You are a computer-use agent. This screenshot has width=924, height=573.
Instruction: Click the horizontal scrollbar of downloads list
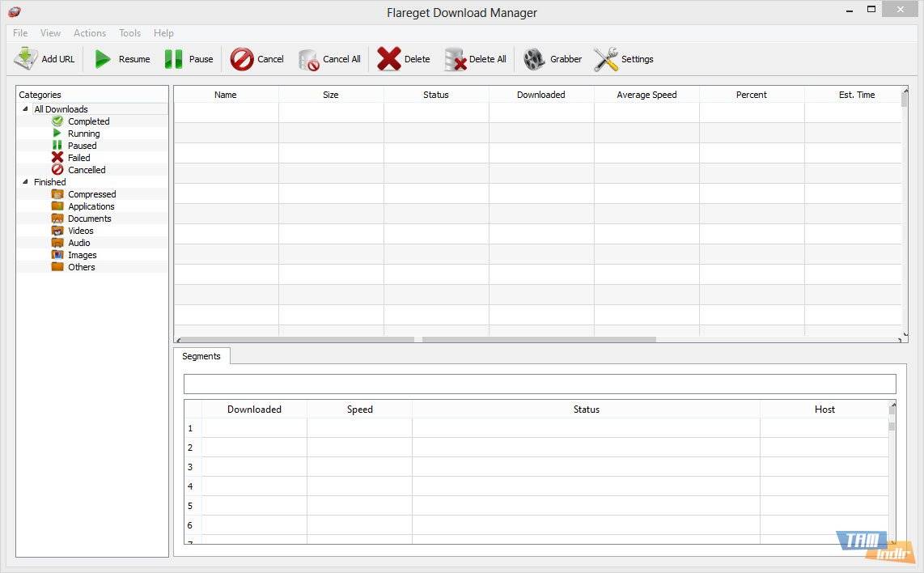pyautogui.click(x=538, y=339)
